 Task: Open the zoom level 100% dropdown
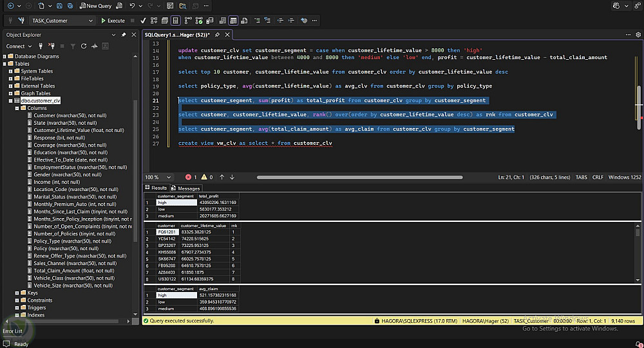169,177
